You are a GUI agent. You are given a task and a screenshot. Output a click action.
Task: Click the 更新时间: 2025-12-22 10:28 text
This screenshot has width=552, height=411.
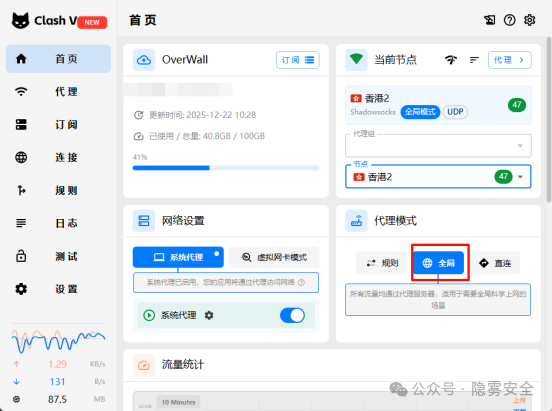[x=202, y=115]
